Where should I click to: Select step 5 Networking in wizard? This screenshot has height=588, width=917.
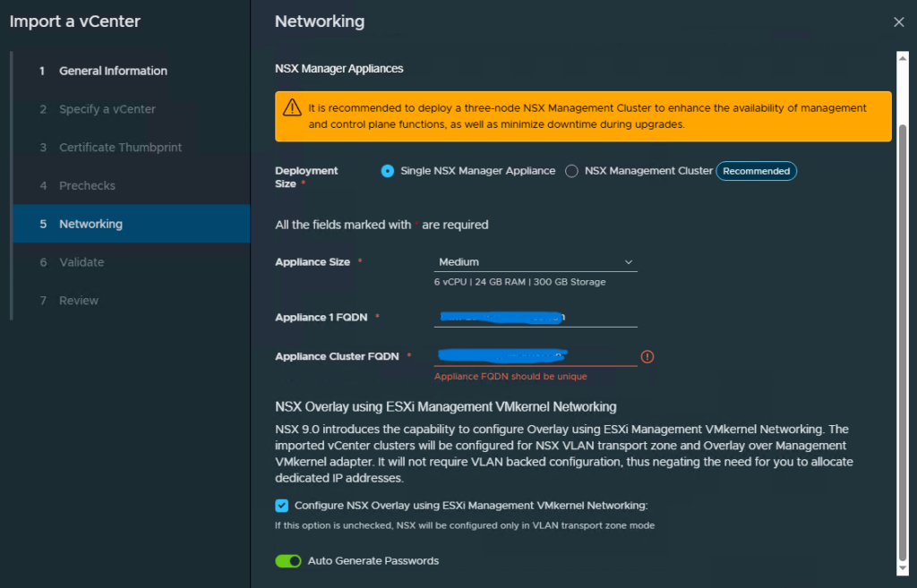click(90, 224)
